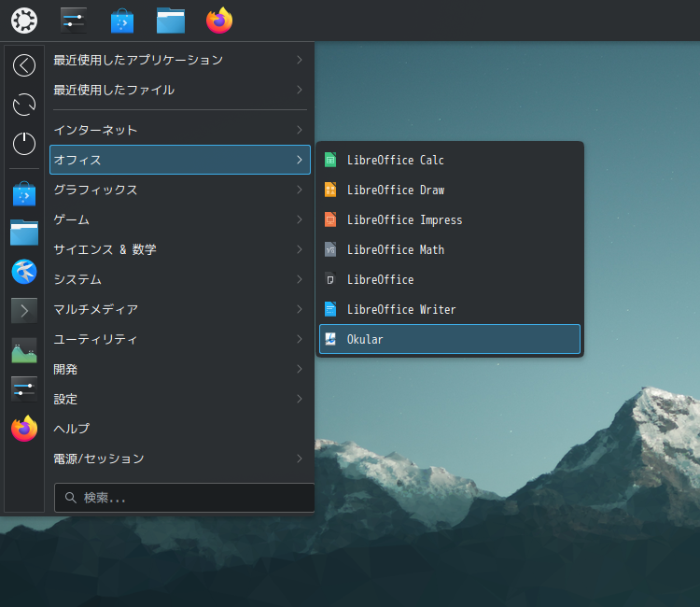Click the LibreOffice Draw orange icon

(x=330, y=190)
